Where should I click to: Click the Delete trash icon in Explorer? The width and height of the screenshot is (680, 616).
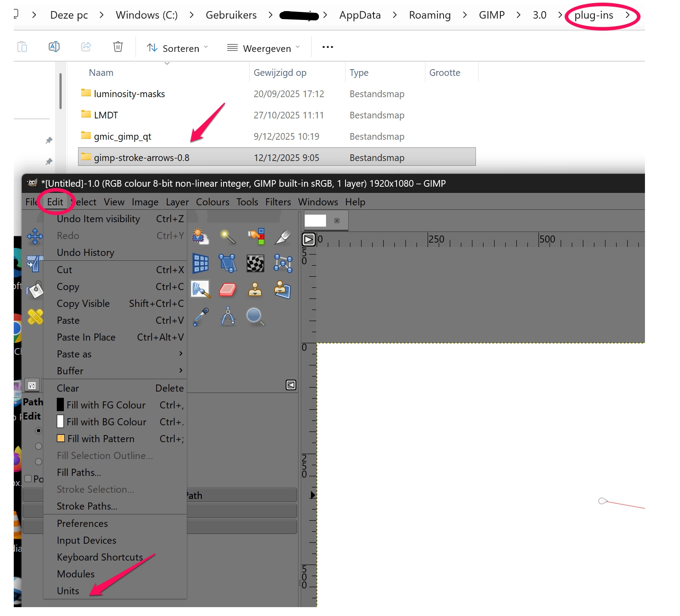coord(118,47)
